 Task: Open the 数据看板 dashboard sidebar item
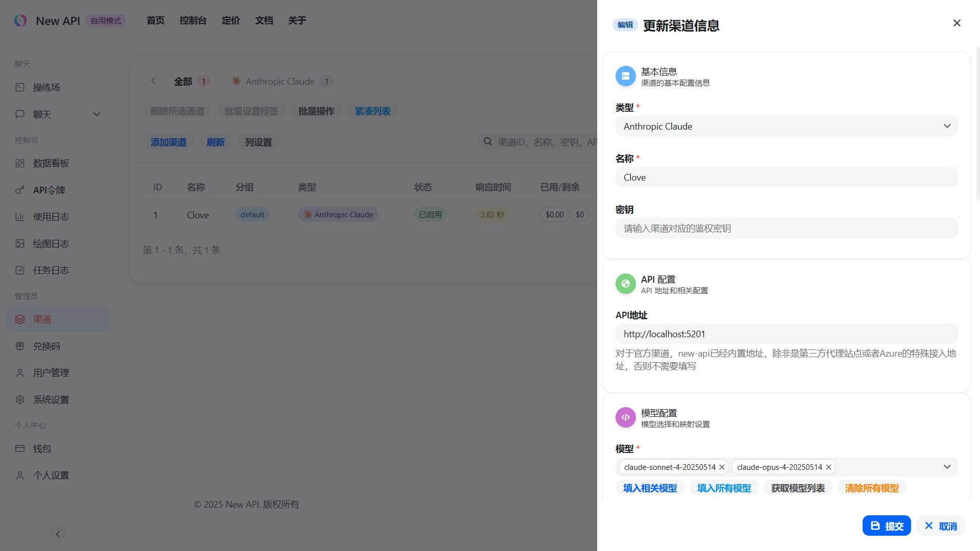pyautogui.click(x=51, y=163)
